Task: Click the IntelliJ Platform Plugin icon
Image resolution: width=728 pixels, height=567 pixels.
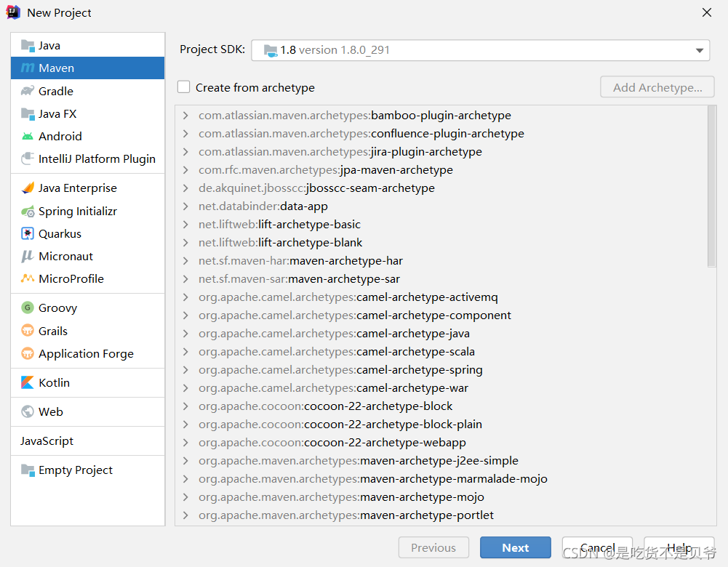Action: [28, 158]
